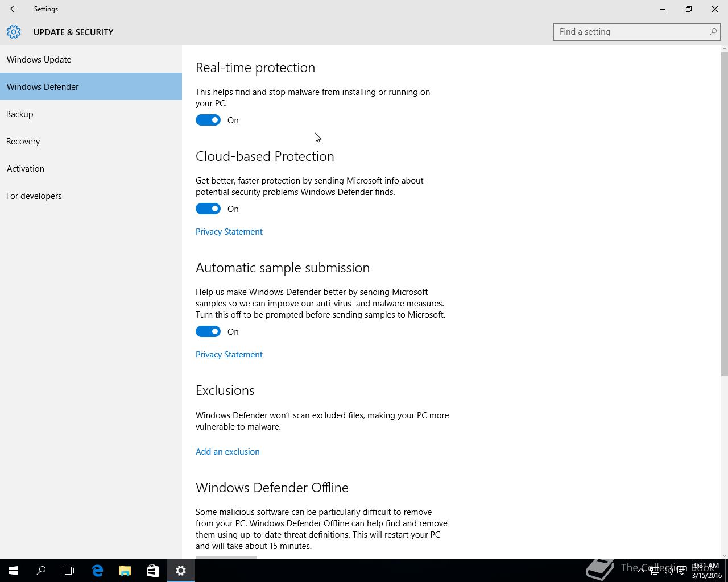Select Windows Defender in sidebar
This screenshot has width=728, height=582.
click(91, 86)
